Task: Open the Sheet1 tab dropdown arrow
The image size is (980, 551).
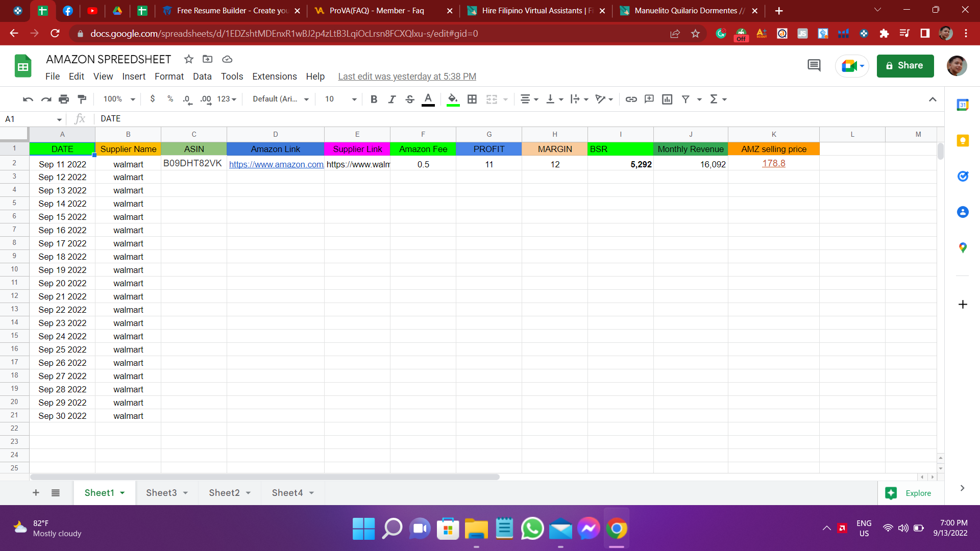Action: pyautogui.click(x=122, y=493)
